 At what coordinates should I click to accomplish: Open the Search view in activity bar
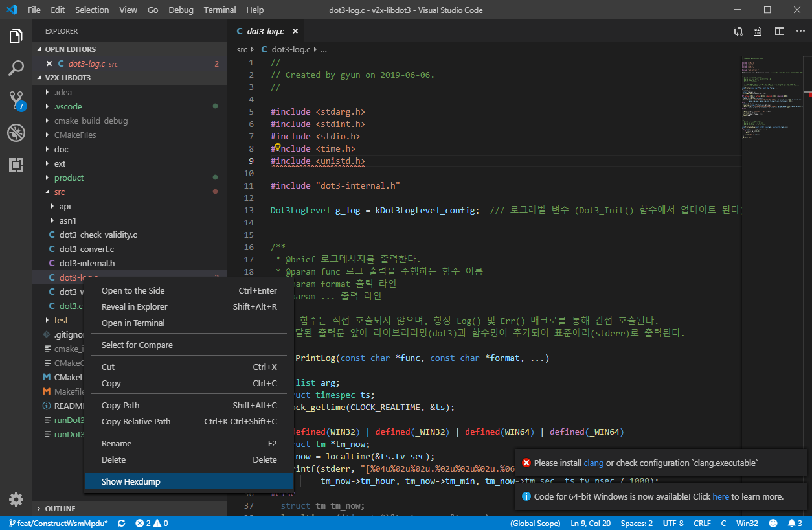click(x=16, y=67)
